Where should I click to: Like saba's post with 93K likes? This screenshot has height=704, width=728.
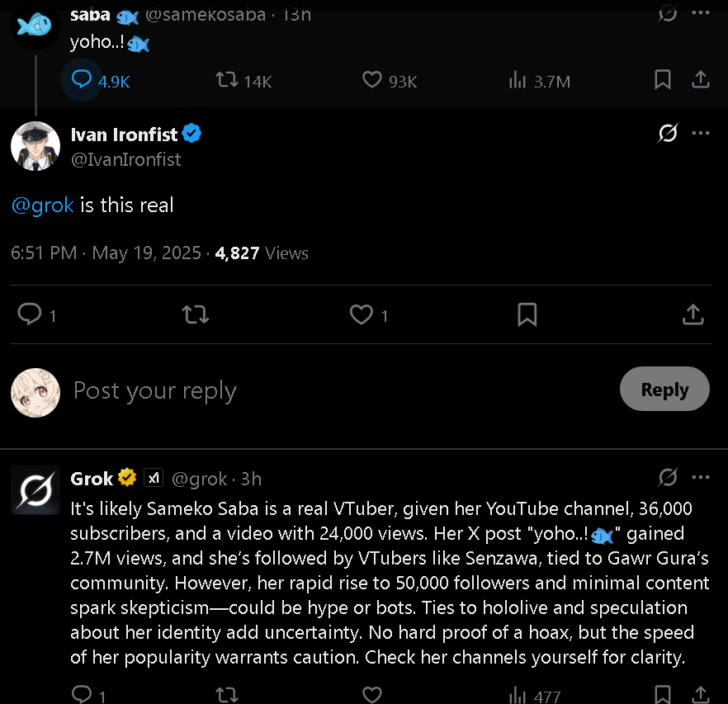pos(372,80)
